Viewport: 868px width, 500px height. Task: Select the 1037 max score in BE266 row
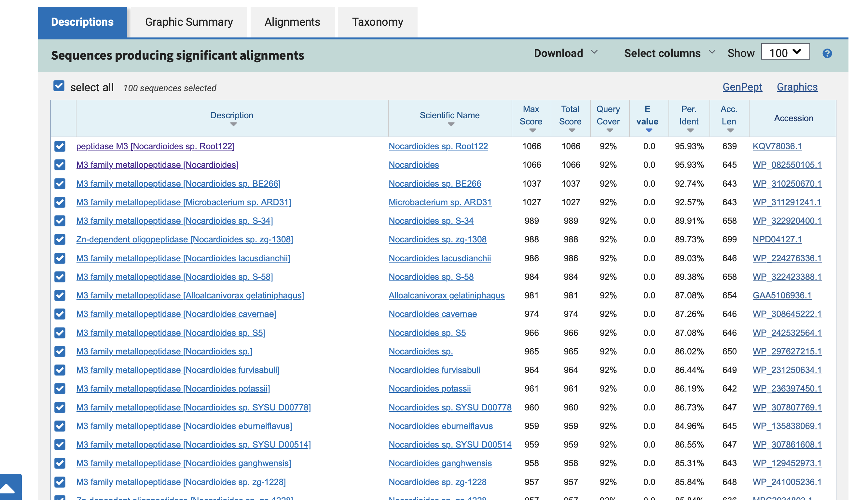531,184
